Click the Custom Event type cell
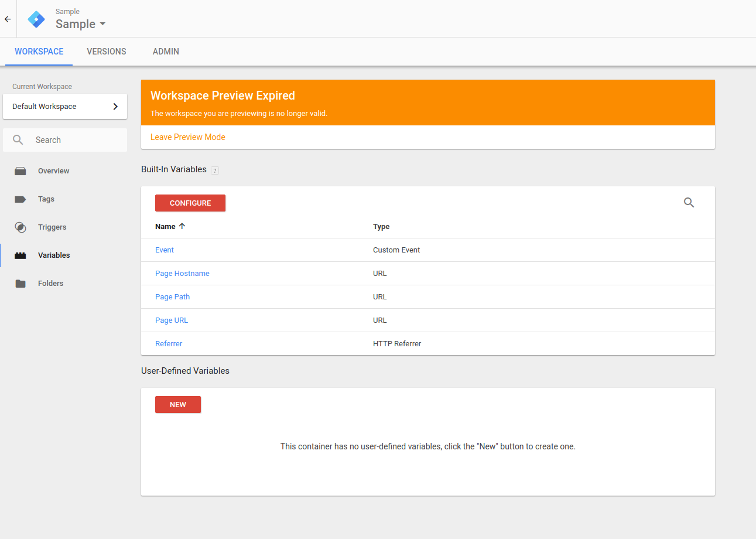Viewport: 756px width, 539px height. point(396,250)
